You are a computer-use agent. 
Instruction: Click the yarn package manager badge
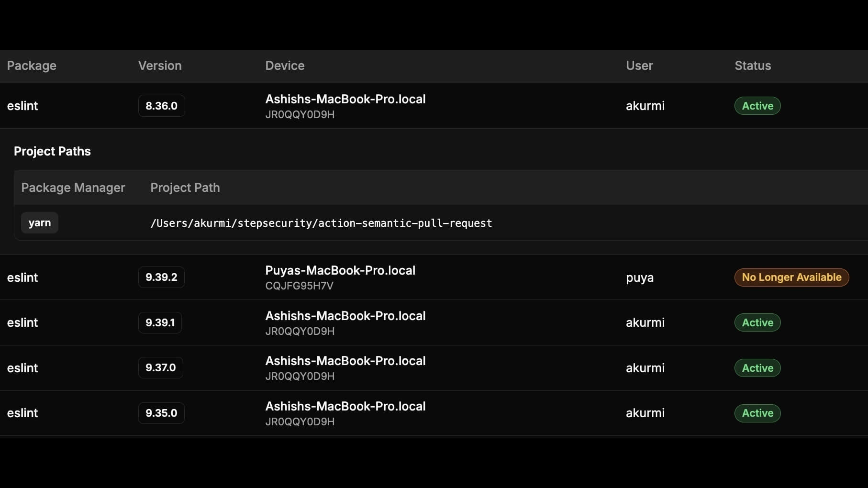pyautogui.click(x=39, y=223)
